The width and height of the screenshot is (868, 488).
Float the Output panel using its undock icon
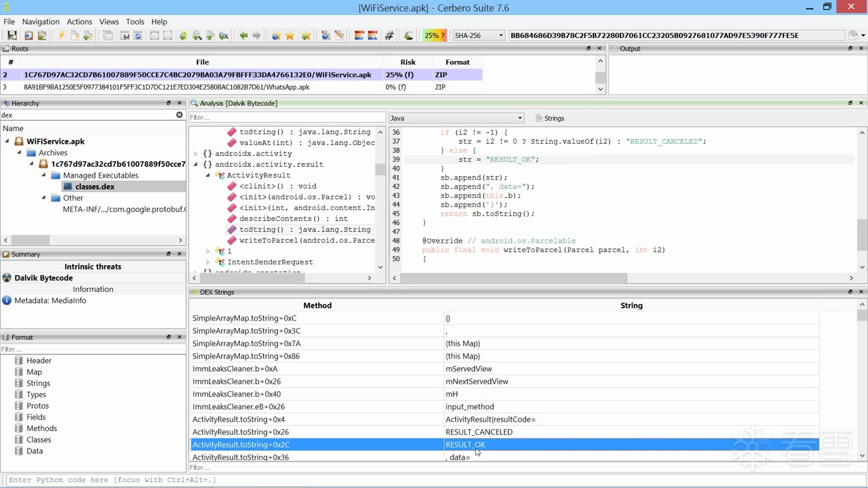[x=850, y=49]
